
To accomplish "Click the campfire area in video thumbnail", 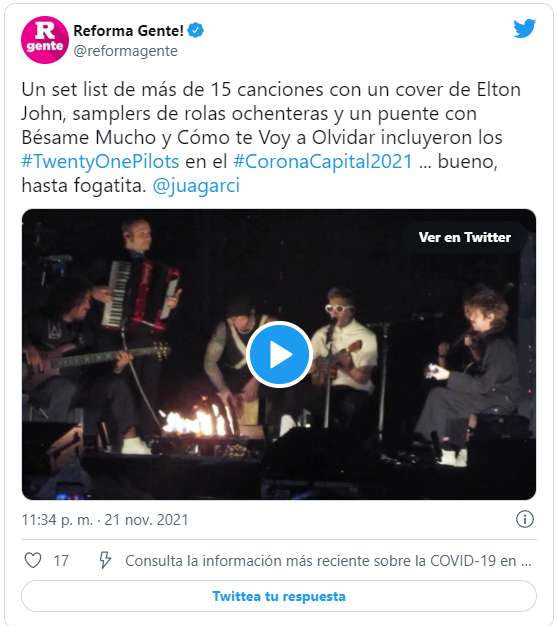I will pos(198,421).
